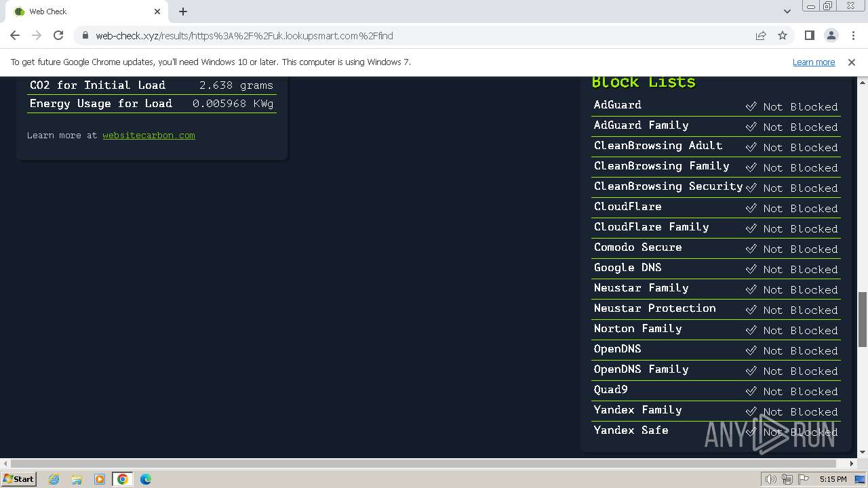The image size is (868, 488).
Task: Click the vertical scrollbar thumb
Action: tap(862, 319)
